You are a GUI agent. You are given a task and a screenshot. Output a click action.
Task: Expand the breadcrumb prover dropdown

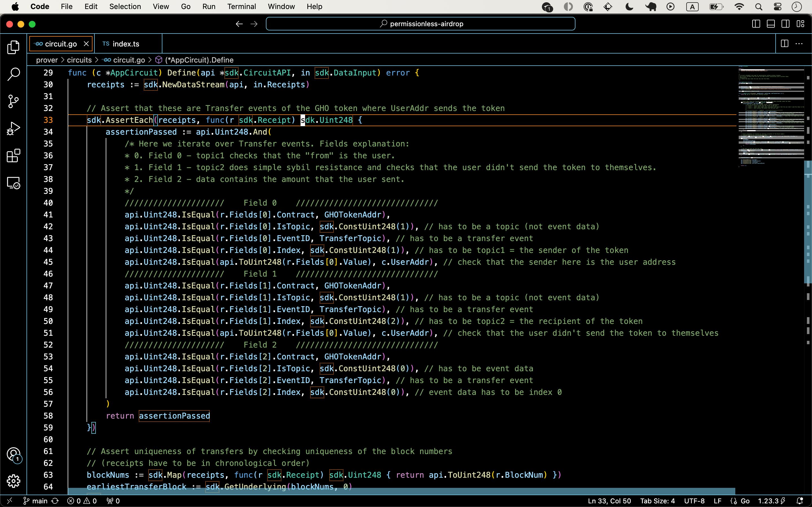tap(47, 60)
